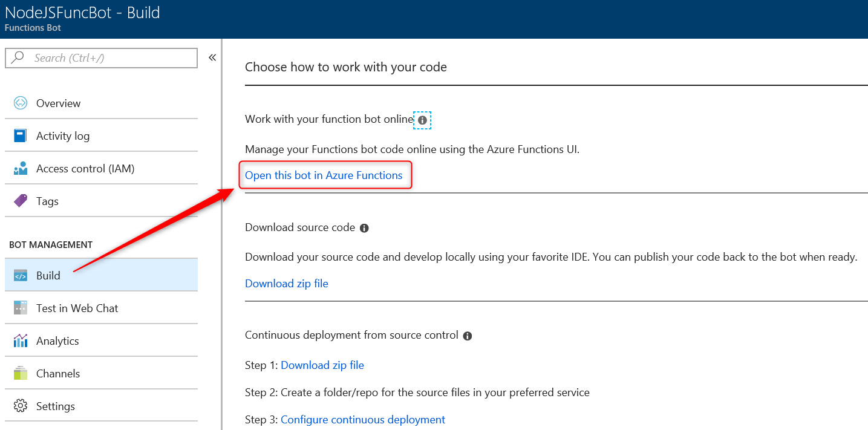Image resolution: width=868 pixels, height=430 pixels.
Task: Click the Channels cube icon
Action: pos(20,374)
